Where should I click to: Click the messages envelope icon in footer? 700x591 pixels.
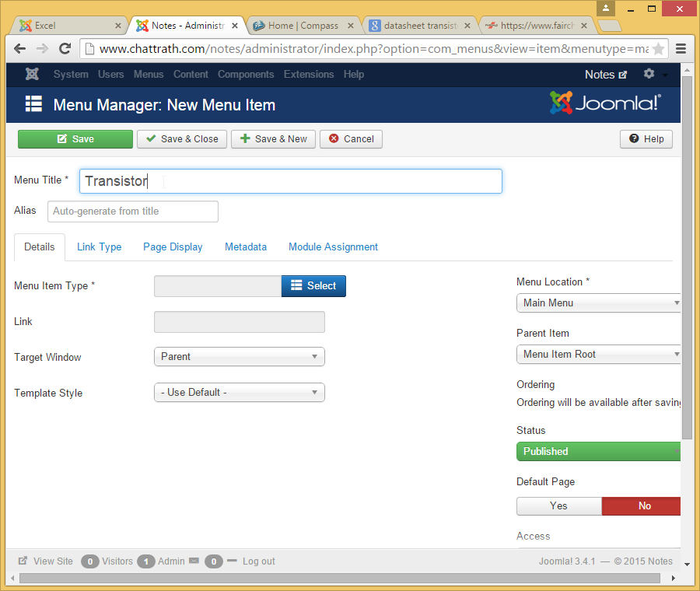point(194,561)
